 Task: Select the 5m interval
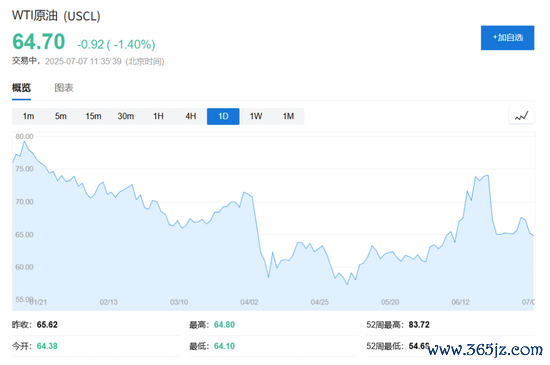pos(61,116)
